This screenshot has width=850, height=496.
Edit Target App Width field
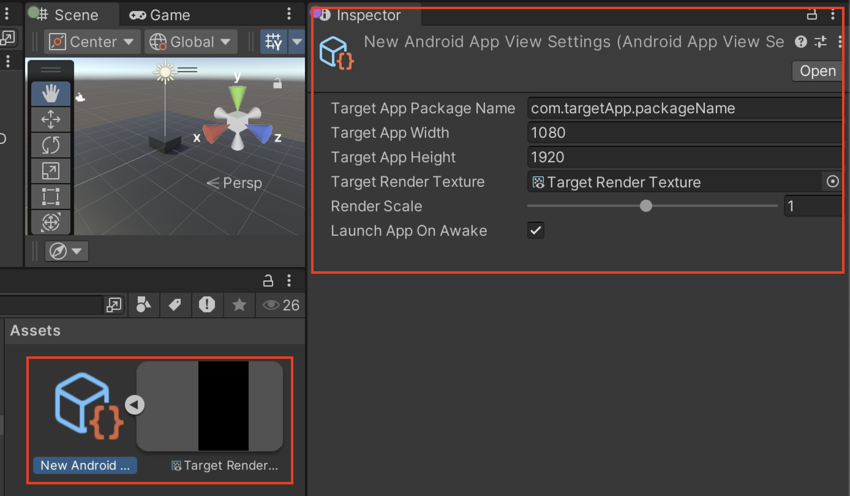pos(685,133)
